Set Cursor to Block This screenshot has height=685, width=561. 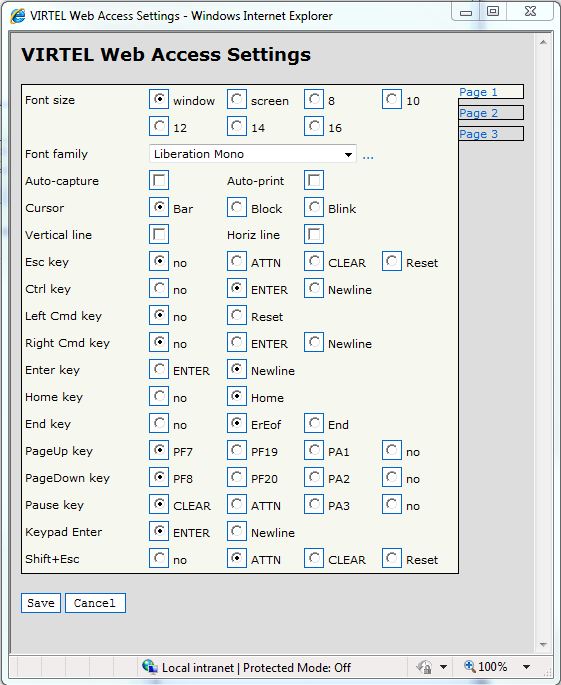click(x=236, y=208)
